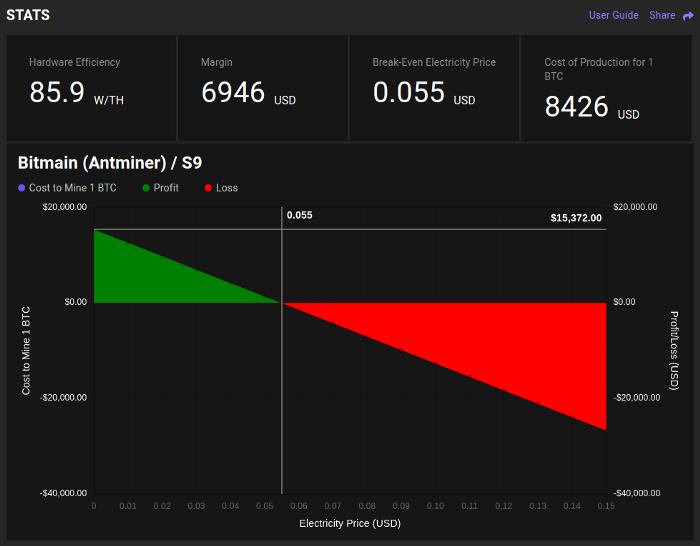Select the Cost of Production card

coord(606,88)
